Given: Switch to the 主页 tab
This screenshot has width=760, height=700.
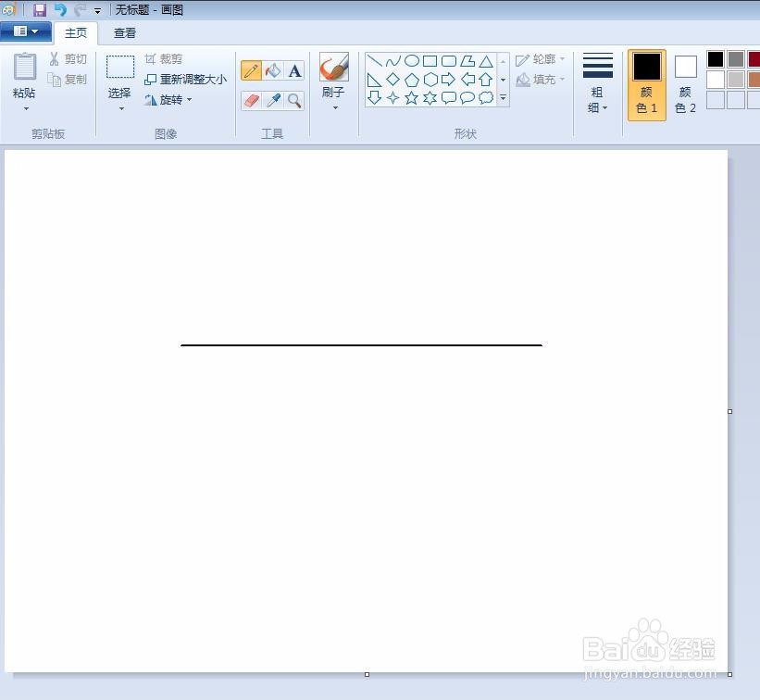Looking at the screenshot, I should [76, 33].
